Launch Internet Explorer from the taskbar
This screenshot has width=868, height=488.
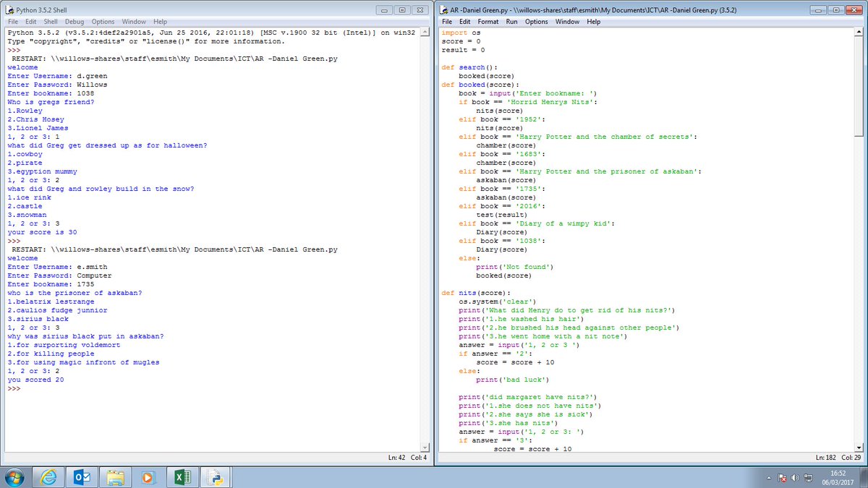tap(48, 477)
